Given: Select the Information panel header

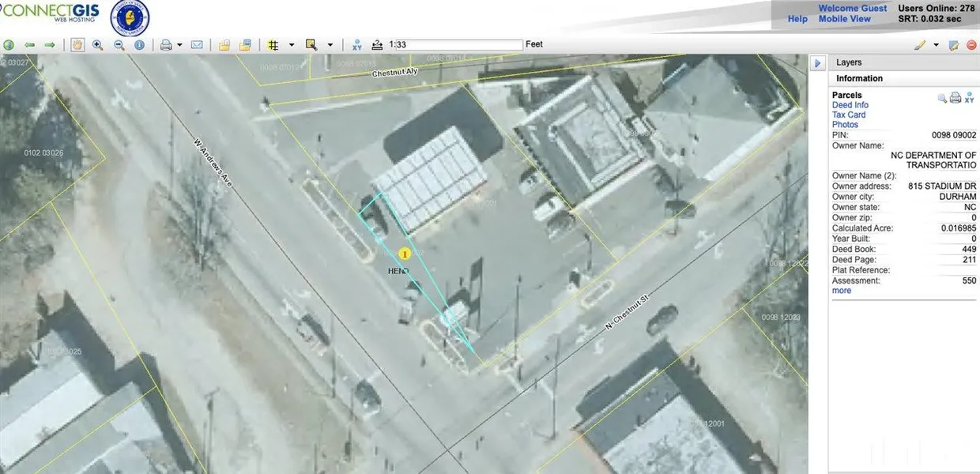Looking at the screenshot, I should (859, 78).
